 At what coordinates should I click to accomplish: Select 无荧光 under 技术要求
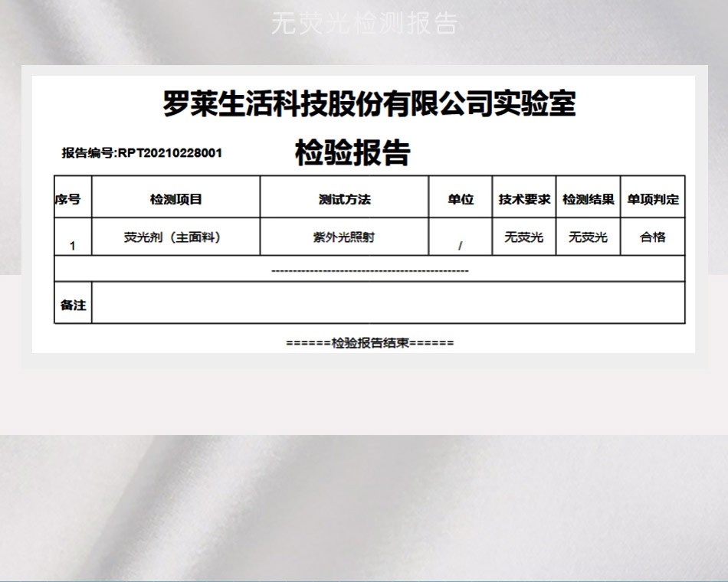523,237
